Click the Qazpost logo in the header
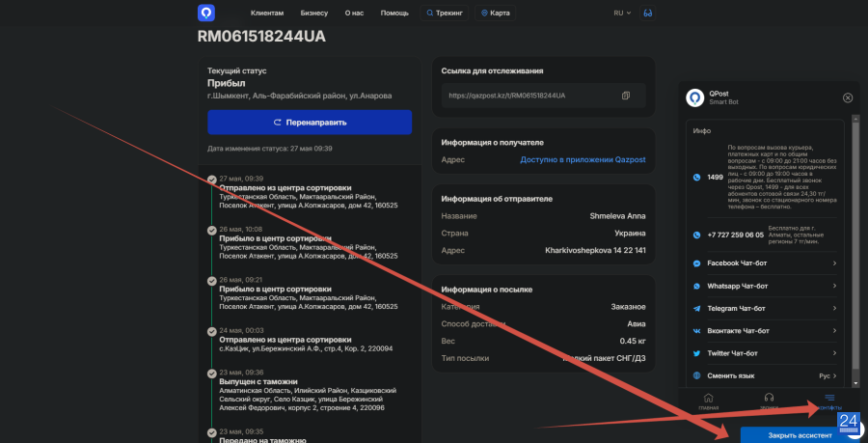The height and width of the screenshot is (443, 868). click(x=206, y=13)
